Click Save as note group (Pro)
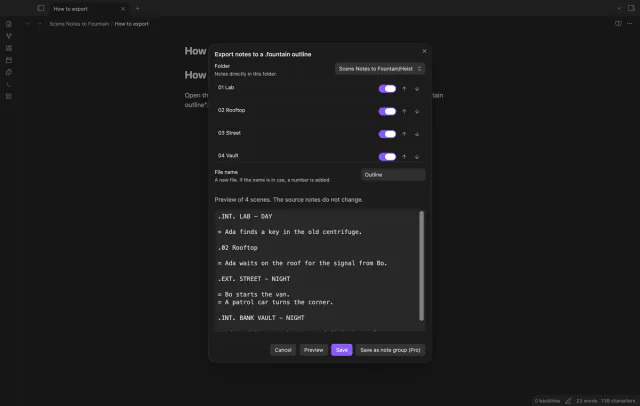Viewport: 640px width, 406px height. 390,350
